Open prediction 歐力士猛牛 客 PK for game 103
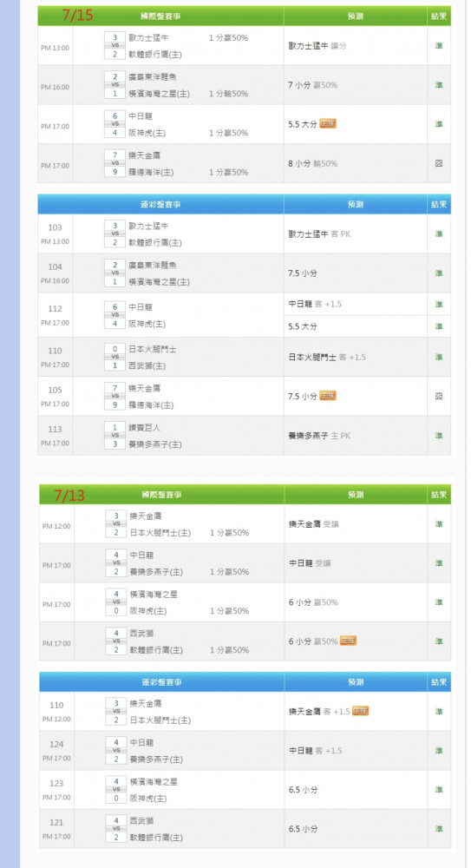This screenshot has height=868, width=471. tap(319, 234)
